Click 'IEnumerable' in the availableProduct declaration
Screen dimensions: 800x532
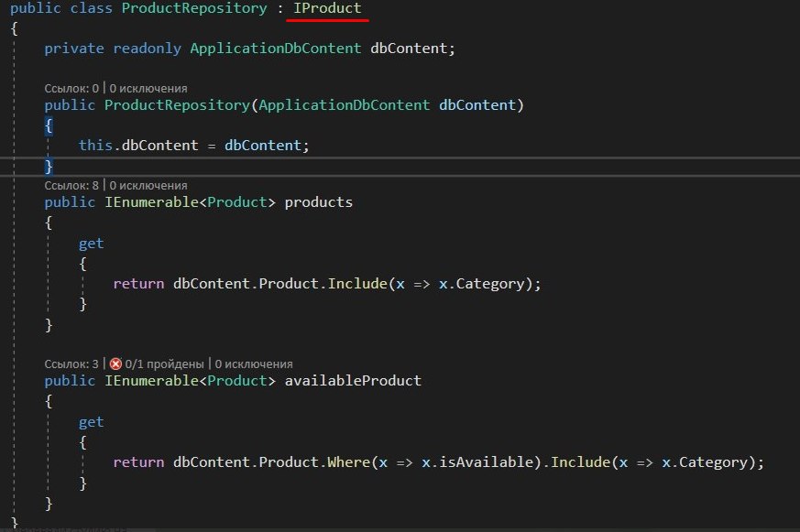coord(151,381)
